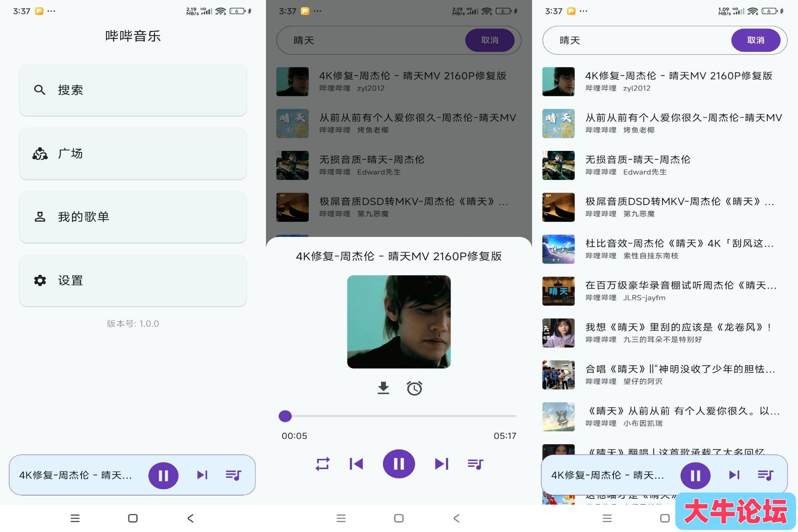Open 我的歌单 my playlists
This screenshot has height=532, width=798.
133,217
